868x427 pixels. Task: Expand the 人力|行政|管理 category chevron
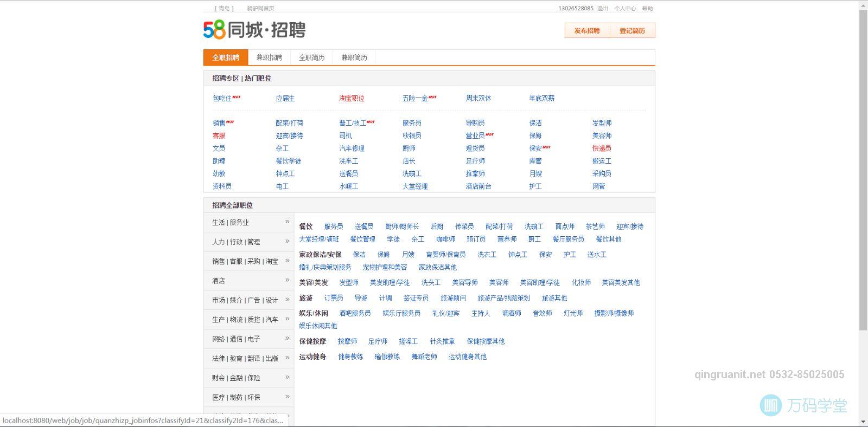point(288,241)
